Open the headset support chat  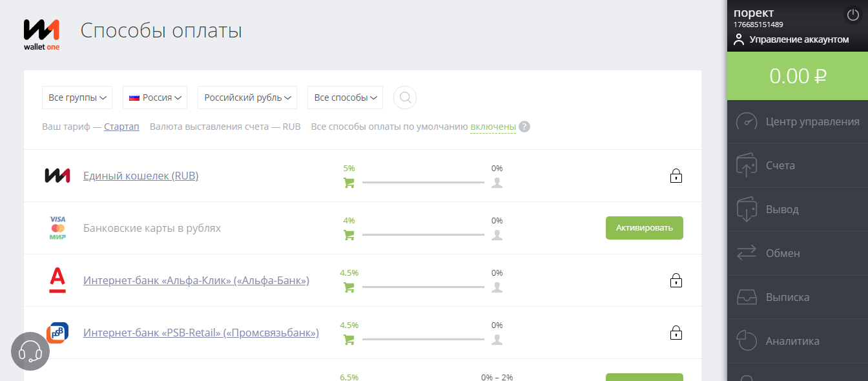[30, 351]
